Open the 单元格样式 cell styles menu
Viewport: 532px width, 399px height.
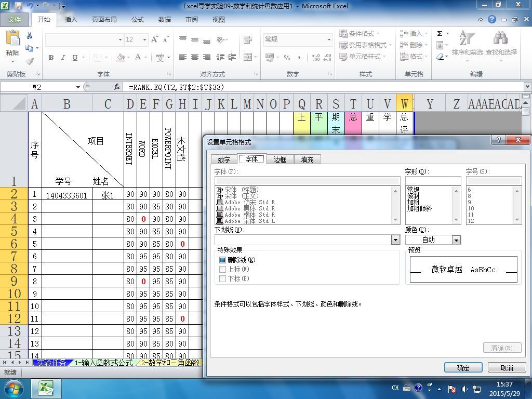363,56
